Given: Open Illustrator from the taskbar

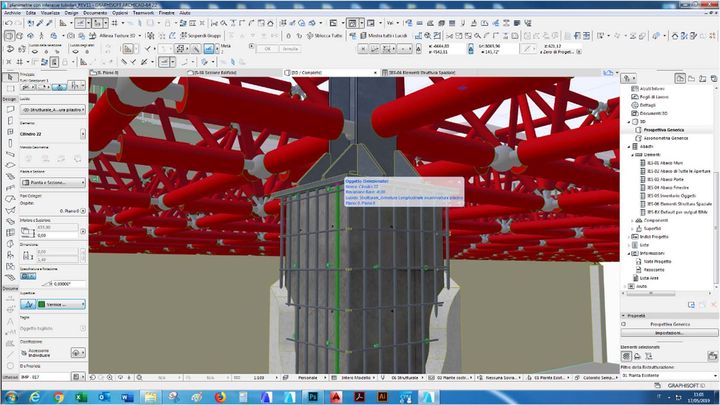Looking at the screenshot, I should [382, 396].
